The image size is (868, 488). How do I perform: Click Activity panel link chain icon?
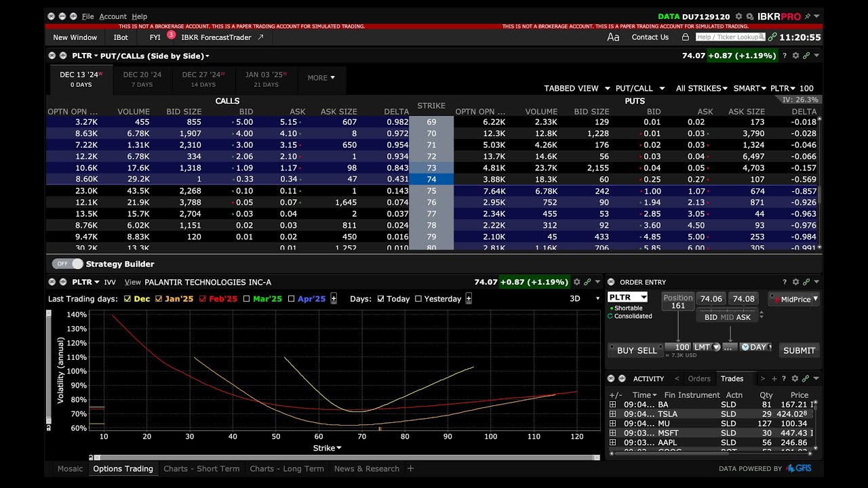click(806, 379)
